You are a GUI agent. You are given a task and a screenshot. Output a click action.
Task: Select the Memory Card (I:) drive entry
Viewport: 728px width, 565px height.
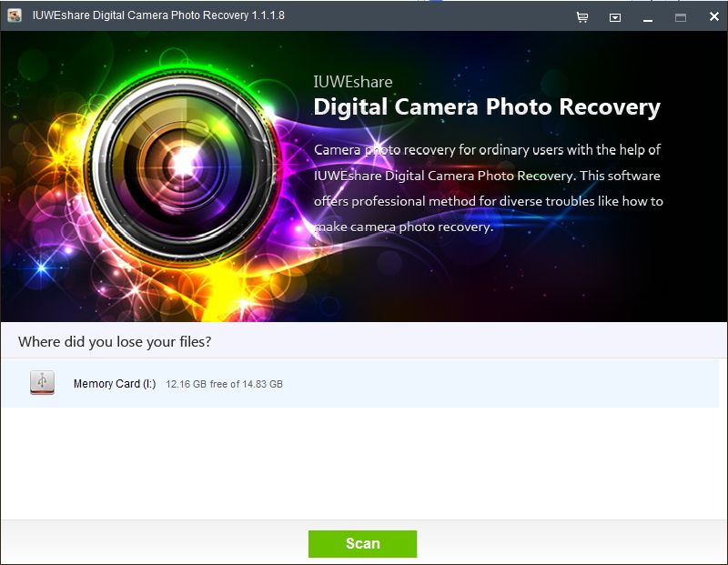click(x=115, y=383)
